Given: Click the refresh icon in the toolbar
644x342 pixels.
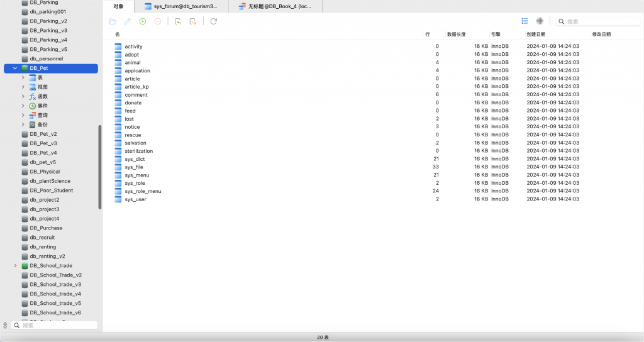Looking at the screenshot, I should coord(214,21).
